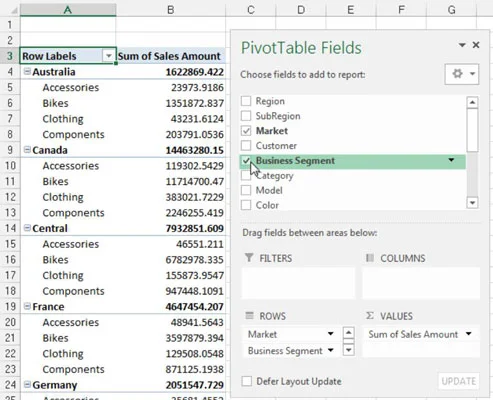This screenshot has width=493, height=400.
Task: Click the ROWS area scroll-up arrow
Action: click(x=348, y=333)
